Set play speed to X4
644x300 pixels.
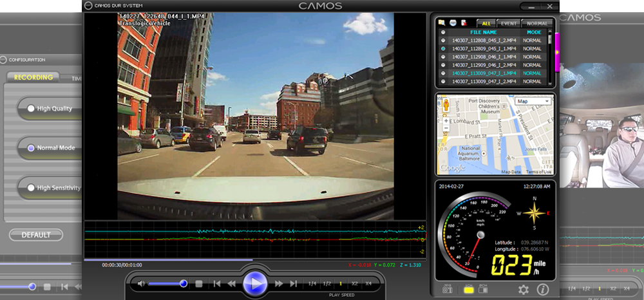tap(368, 284)
